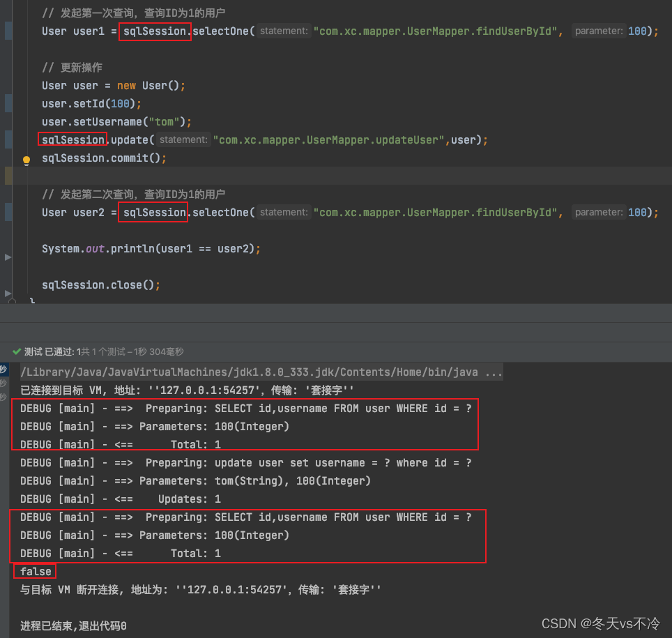Screen dimensions: 672x638
Task: Click 'statement:' hint on the user2 line
Action: click(x=284, y=212)
